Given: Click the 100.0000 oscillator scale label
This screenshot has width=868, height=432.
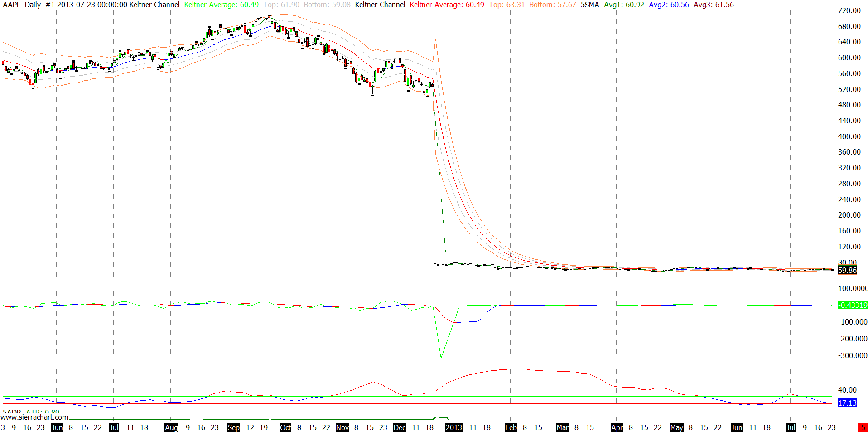Looking at the screenshot, I should 853,288.
